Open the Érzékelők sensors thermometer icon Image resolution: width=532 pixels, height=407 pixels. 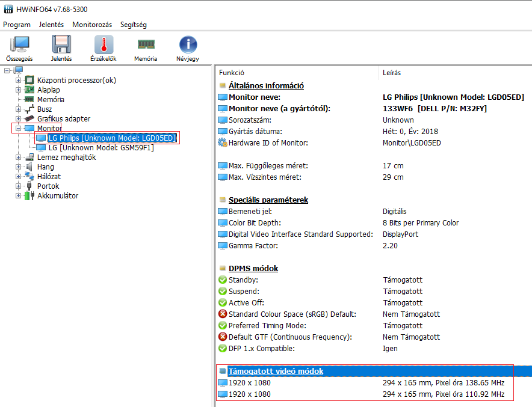[104, 46]
